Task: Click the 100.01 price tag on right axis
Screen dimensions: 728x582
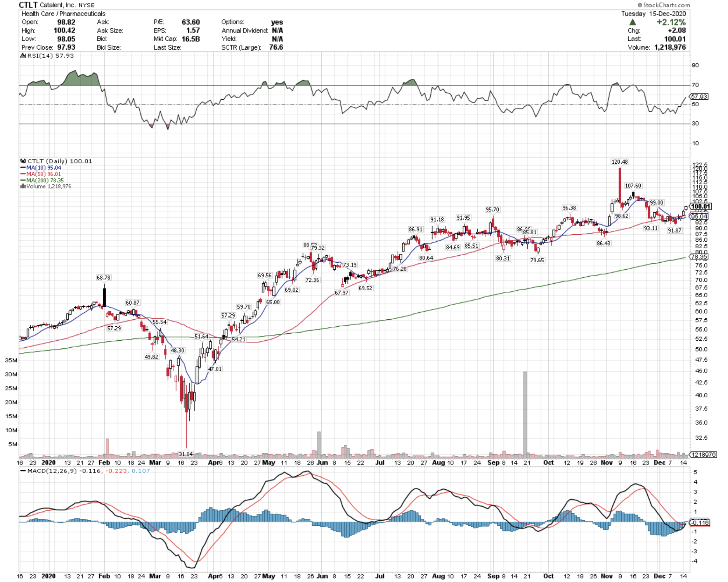Action: (700, 206)
